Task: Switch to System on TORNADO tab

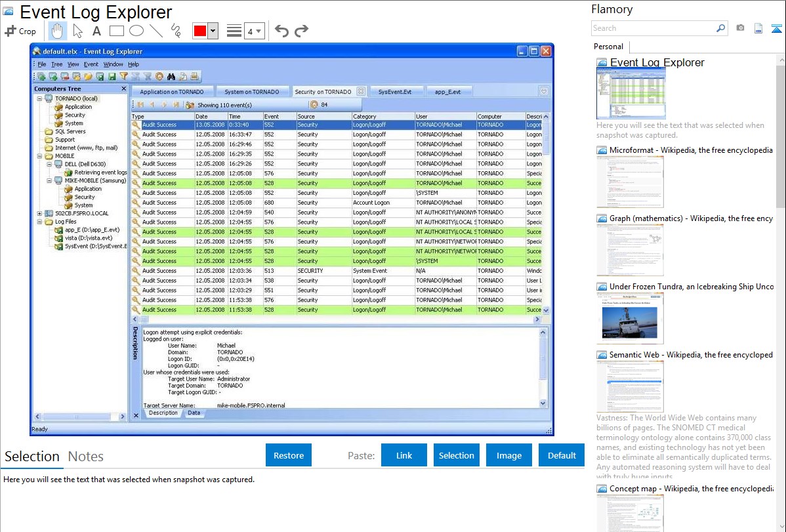Action: point(252,92)
